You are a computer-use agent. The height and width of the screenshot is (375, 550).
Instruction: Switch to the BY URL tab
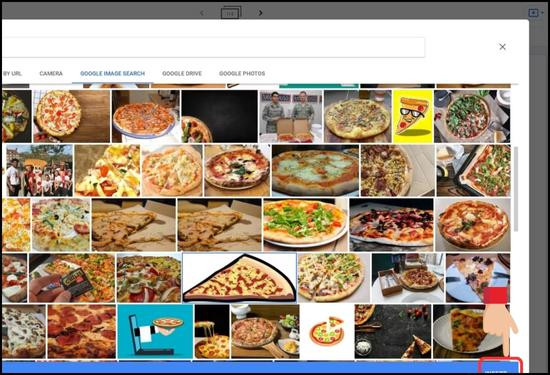pyautogui.click(x=12, y=73)
